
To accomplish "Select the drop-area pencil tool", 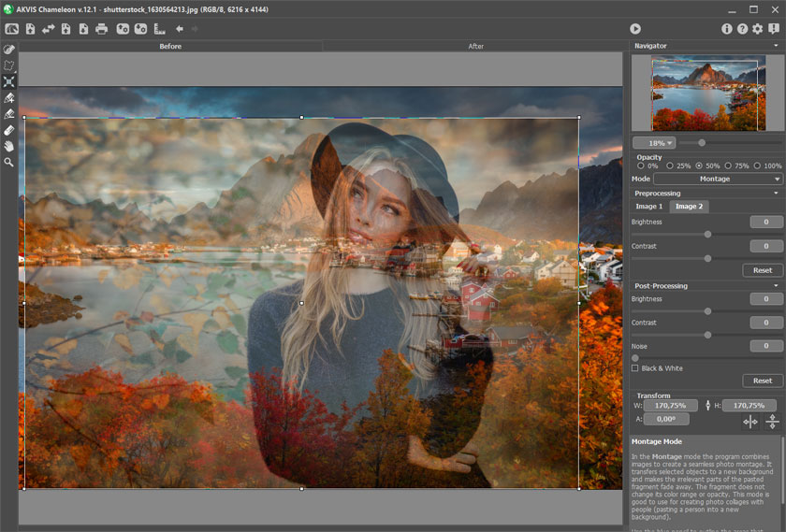I will [x=9, y=114].
